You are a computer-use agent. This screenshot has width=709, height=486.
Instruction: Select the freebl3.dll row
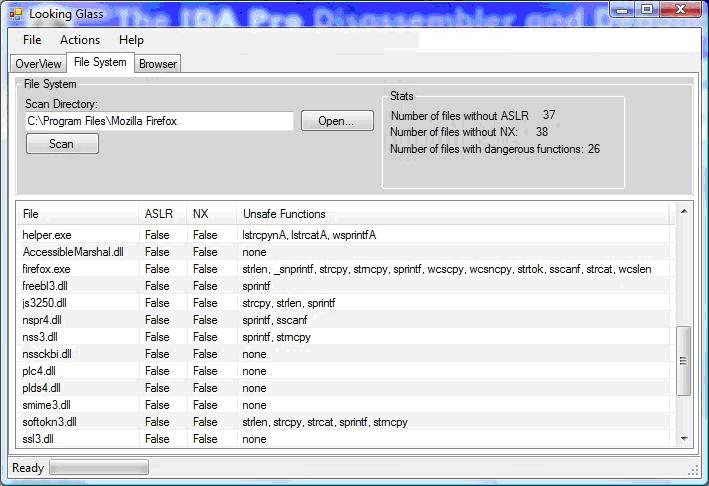[344, 286]
